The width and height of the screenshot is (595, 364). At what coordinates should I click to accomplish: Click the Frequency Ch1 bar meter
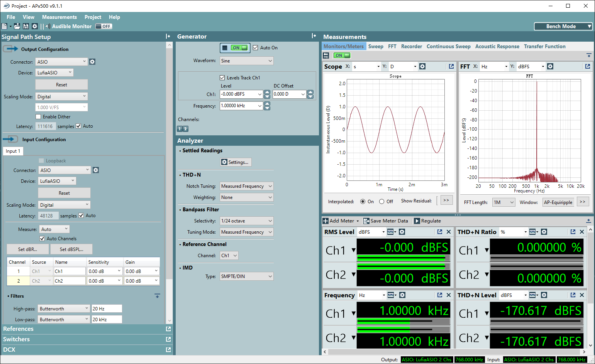[x=403, y=321]
